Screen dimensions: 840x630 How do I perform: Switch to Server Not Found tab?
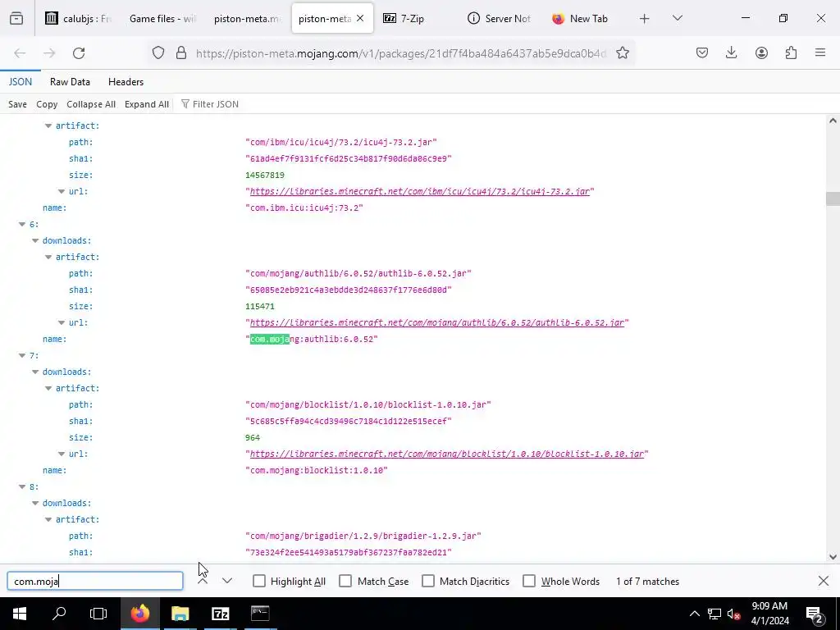tap(501, 19)
